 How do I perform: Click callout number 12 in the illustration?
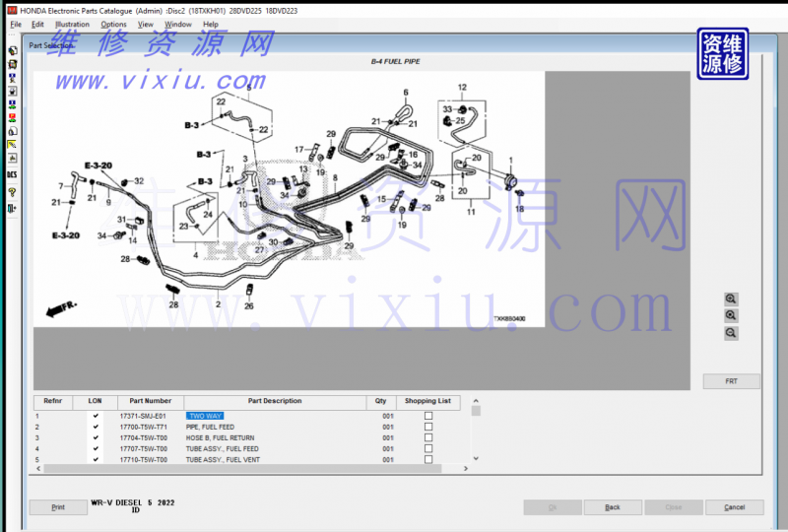462,87
